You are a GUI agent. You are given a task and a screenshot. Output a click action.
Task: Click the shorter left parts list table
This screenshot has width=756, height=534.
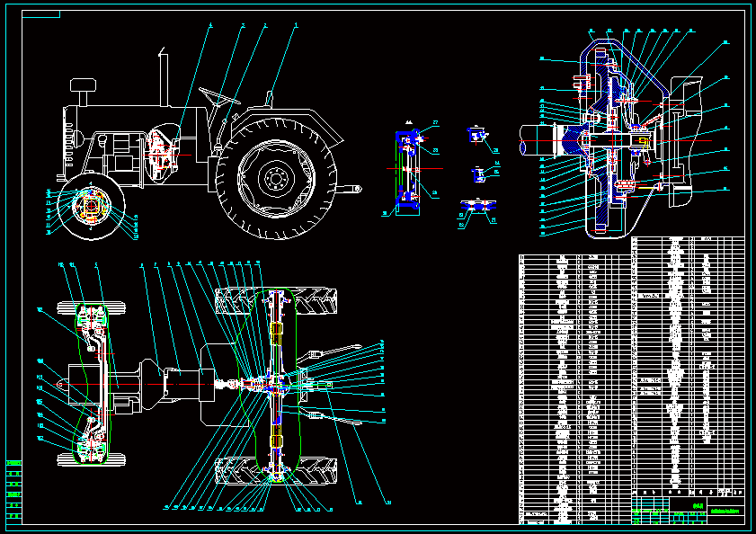coord(575,389)
